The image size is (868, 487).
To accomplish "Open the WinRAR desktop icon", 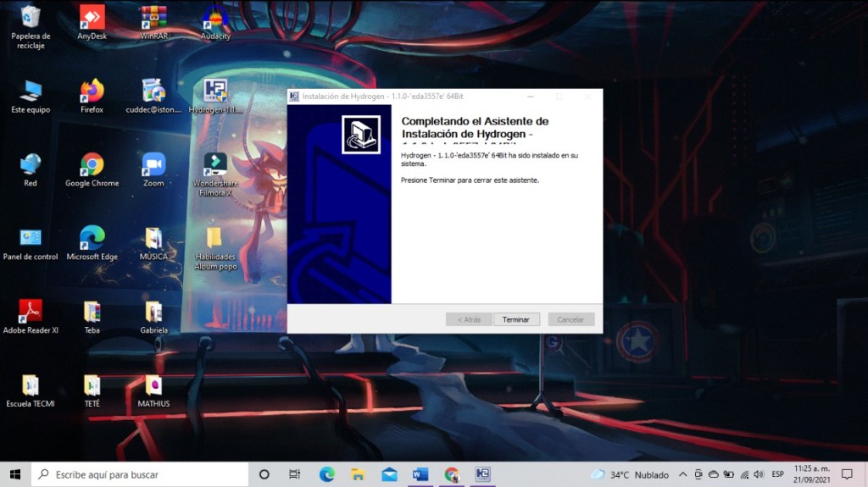I will (153, 19).
